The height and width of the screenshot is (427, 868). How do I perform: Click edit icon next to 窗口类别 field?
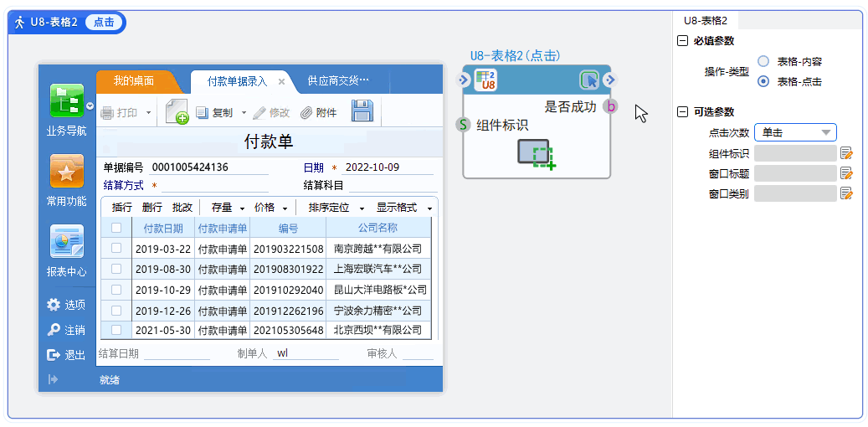point(846,193)
